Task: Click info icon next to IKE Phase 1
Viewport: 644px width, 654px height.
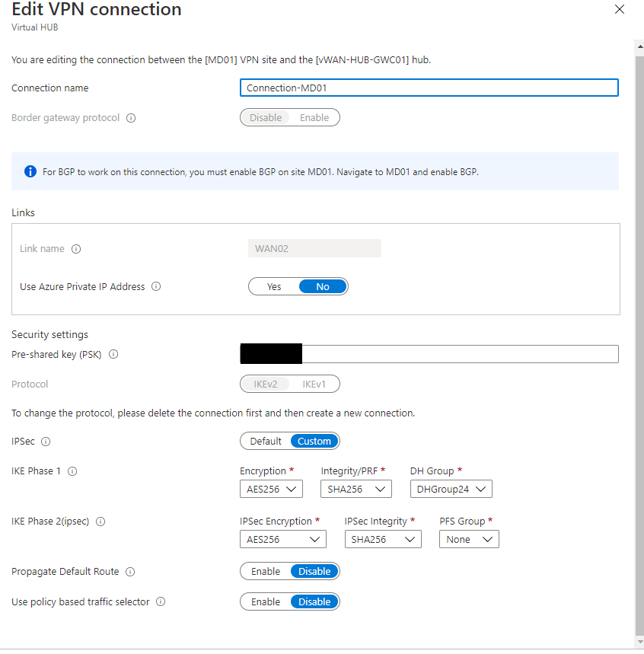Action: coord(72,471)
